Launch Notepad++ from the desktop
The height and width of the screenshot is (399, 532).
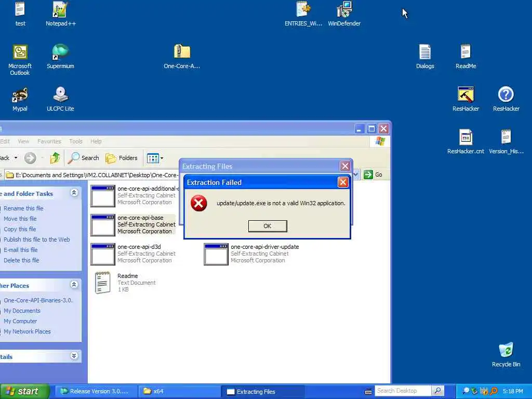(x=60, y=14)
